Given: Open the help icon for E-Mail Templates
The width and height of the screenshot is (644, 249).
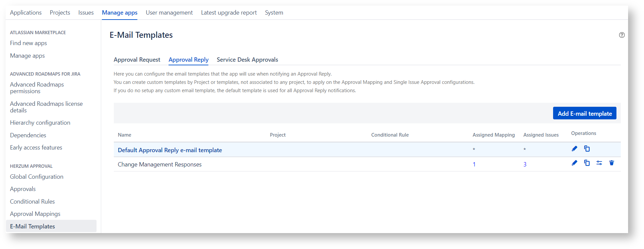Looking at the screenshot, I should click(x=622, y=35).
